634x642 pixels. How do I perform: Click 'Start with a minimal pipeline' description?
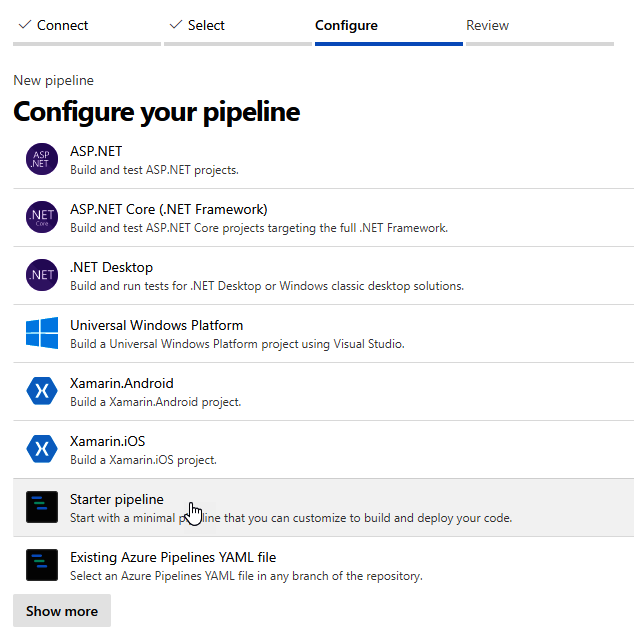(x=291, y=518)
